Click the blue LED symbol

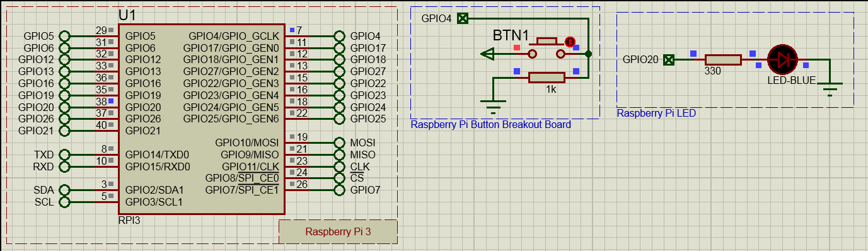coord(783,60)
